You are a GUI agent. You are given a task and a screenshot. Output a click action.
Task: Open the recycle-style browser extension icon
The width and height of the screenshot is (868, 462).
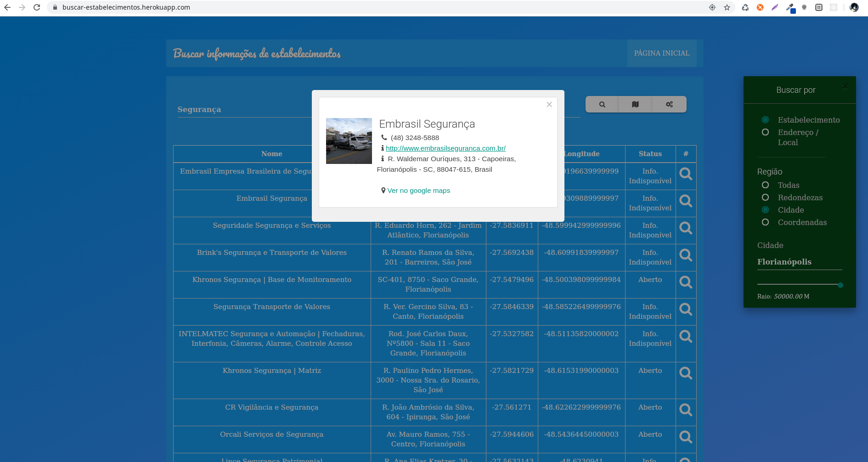[745, 7]
